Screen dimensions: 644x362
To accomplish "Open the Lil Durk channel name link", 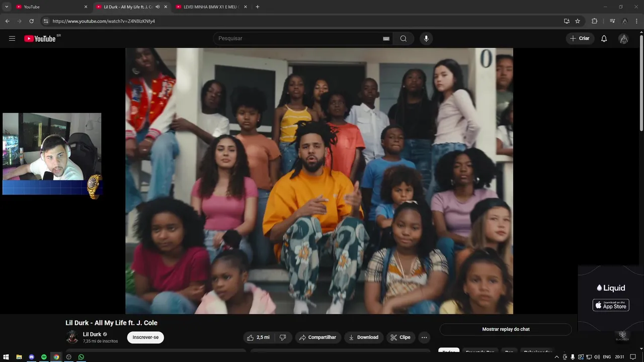I will click(92, 334).
